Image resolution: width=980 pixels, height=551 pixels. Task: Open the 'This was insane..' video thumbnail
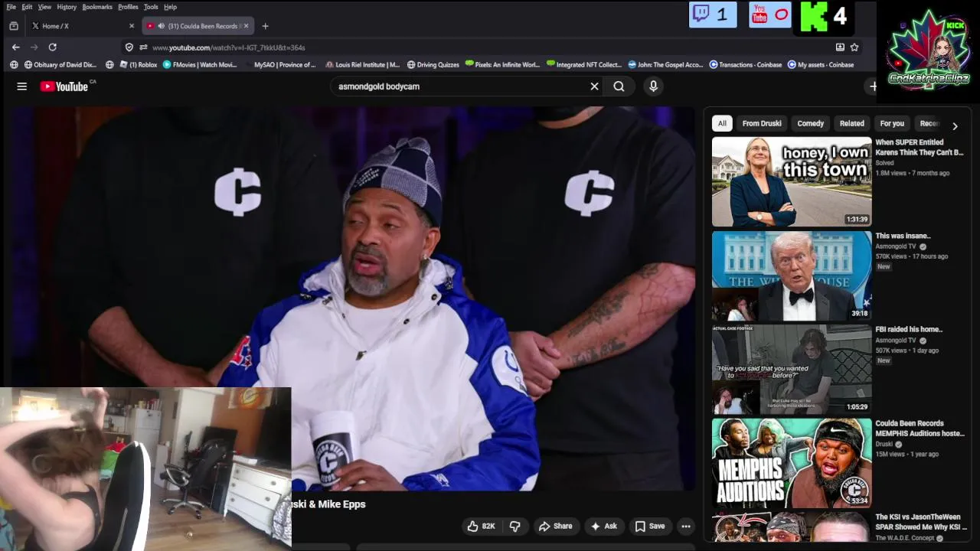tap(792, 275)
